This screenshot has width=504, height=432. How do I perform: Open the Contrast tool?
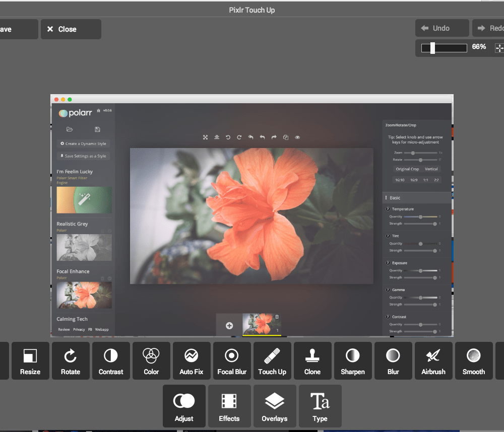point(111,361)
